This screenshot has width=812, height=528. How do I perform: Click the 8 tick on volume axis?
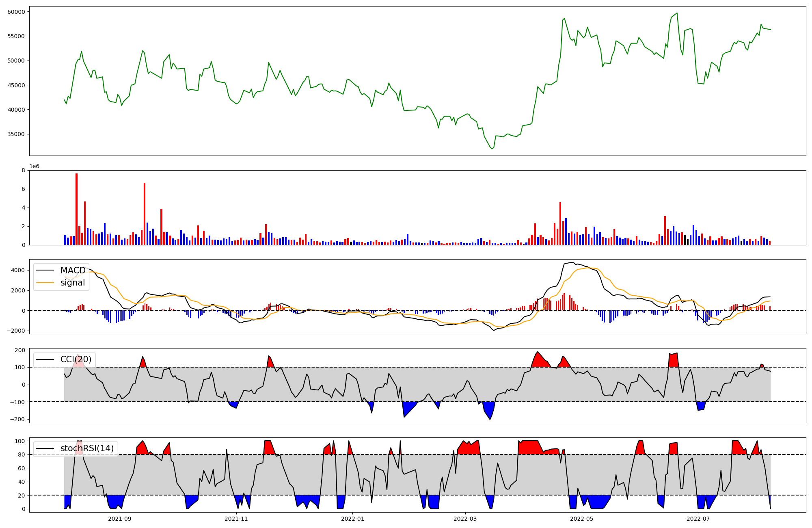[x=24, y=171]
